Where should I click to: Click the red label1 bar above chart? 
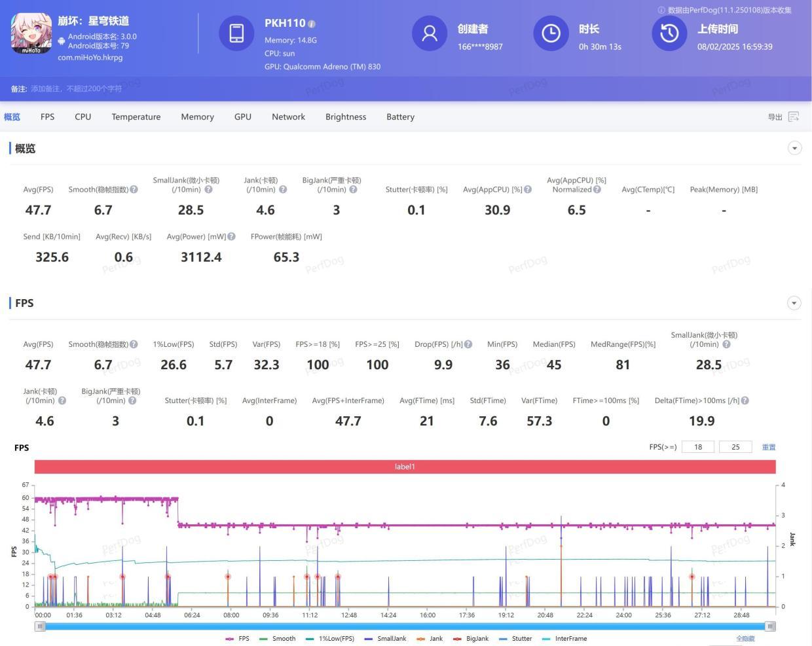(x=405, y=467)
